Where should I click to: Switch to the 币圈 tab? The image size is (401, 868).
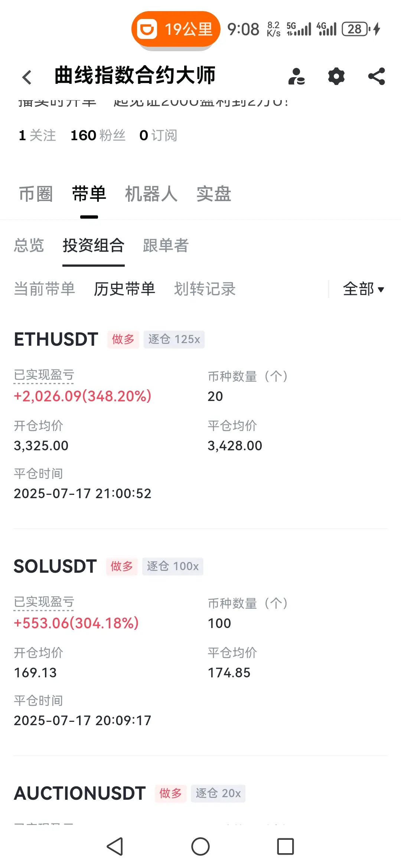pyautogui.click(x=36, y=194)
